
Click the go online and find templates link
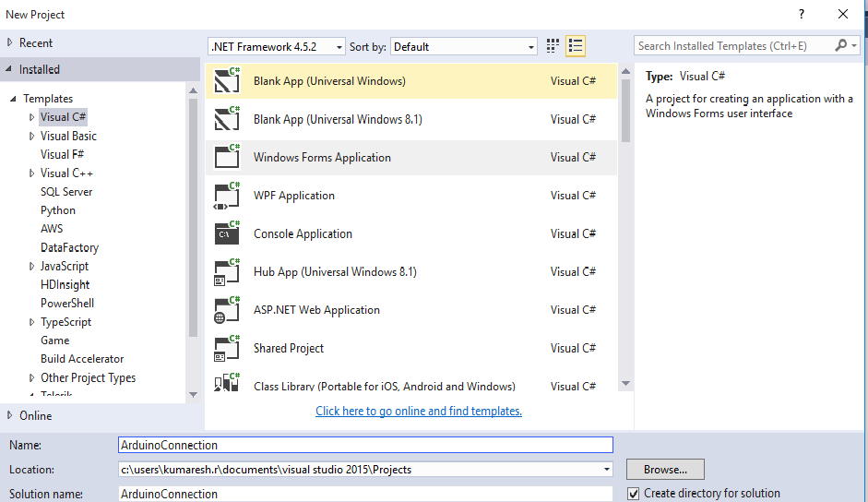[419, 411]
